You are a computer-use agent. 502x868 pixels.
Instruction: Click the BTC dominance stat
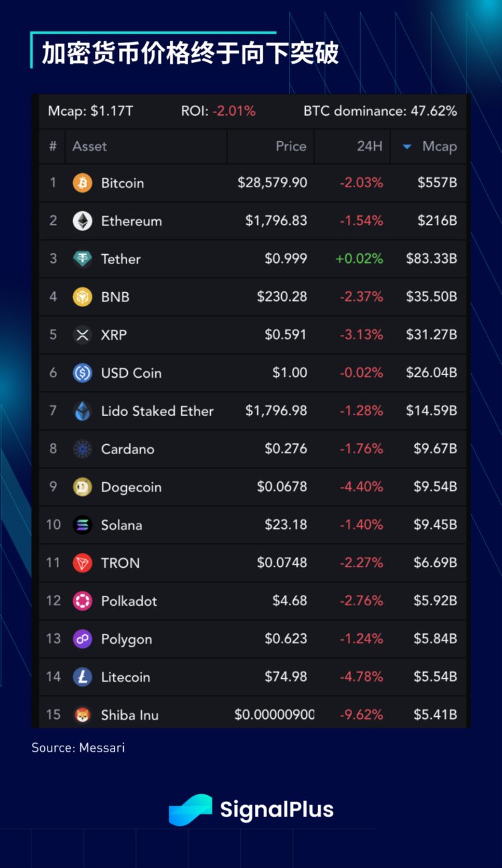[380, 111]
